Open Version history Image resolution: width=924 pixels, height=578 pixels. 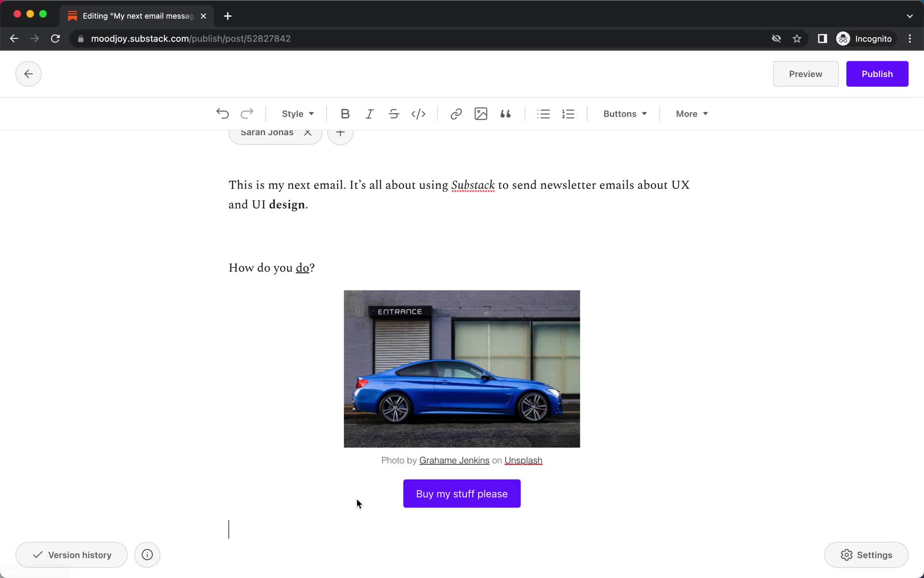[x=71, y=555]
